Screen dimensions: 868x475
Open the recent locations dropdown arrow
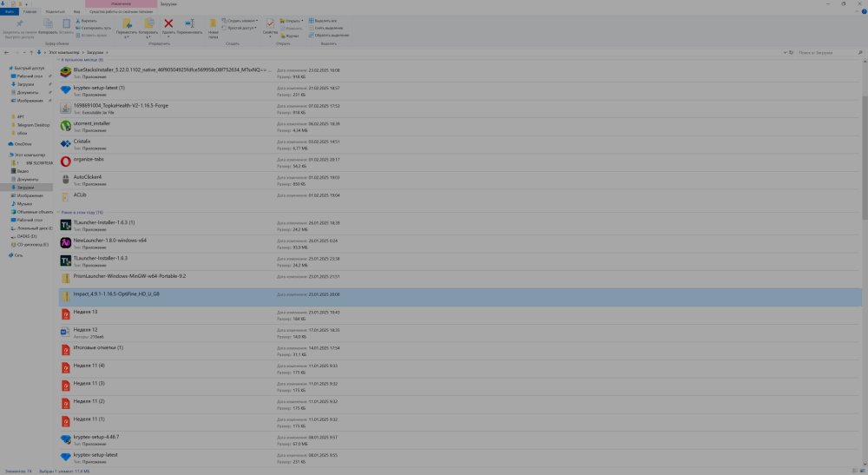coord(23,53)
